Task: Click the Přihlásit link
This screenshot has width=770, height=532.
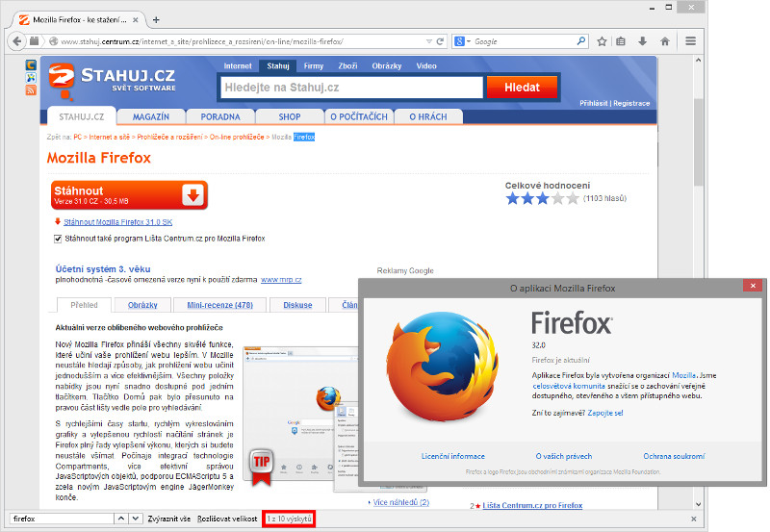Action: 593,103
